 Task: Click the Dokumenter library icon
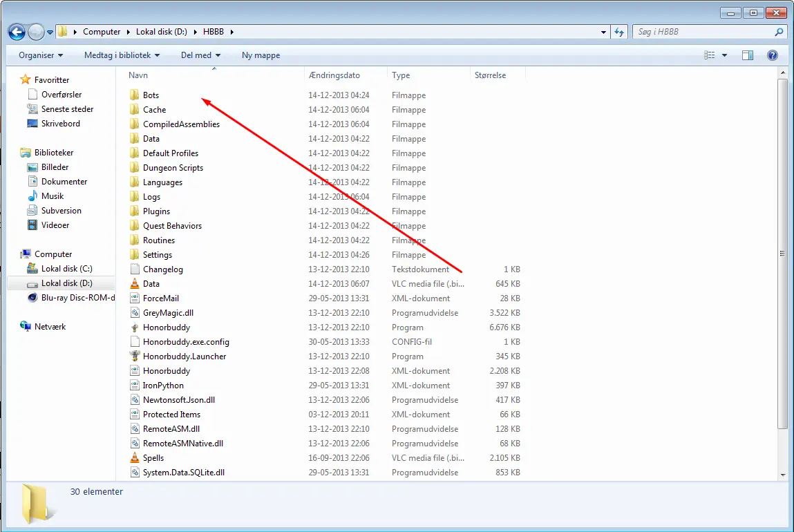click(32, 181)
